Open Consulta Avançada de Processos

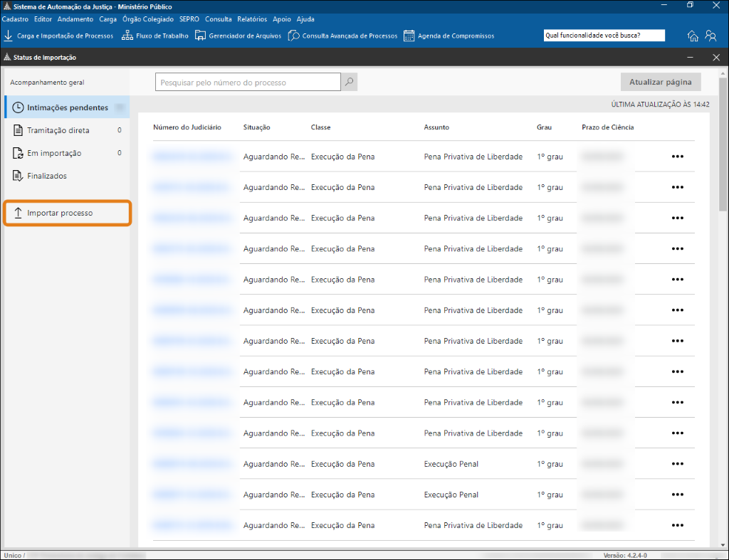tap(342, 36)
